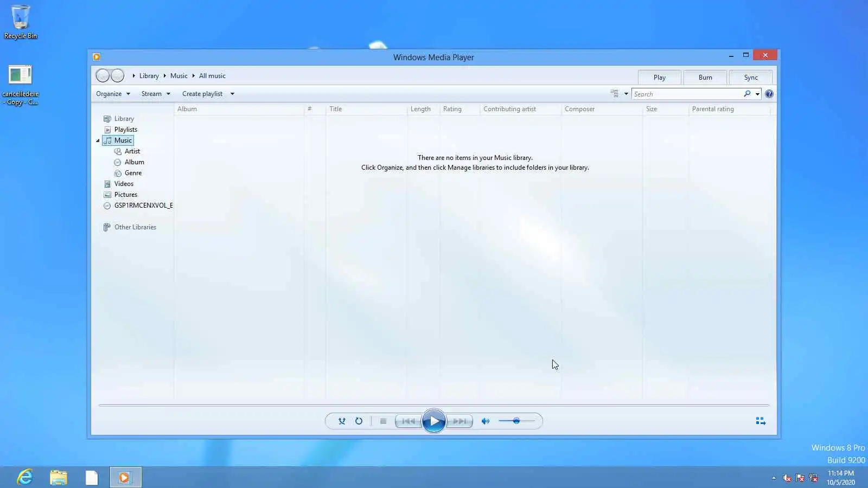Open breadcrumb arrow before Library

pyautogui.click(x=133, y=76)
